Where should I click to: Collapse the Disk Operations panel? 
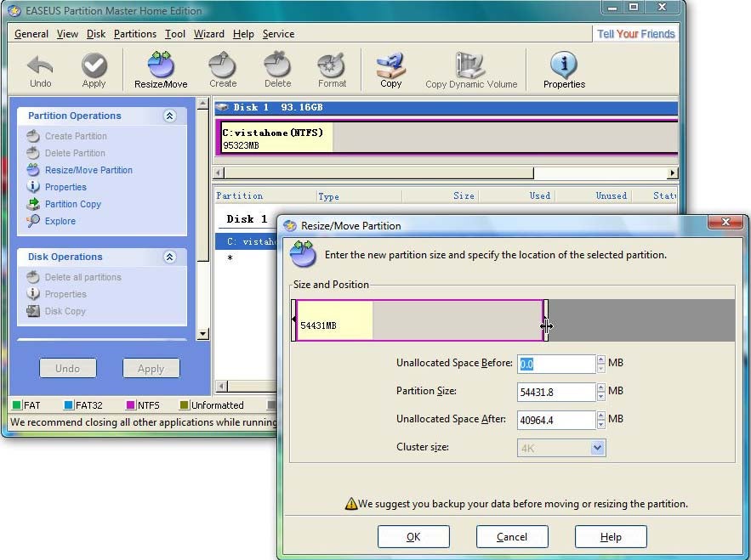pos(169,257)
